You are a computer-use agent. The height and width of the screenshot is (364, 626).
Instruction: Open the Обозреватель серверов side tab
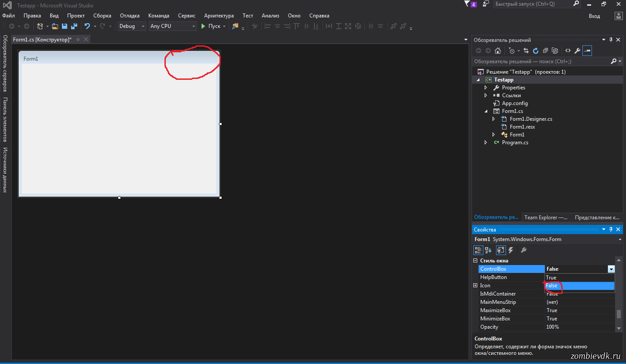5,63
